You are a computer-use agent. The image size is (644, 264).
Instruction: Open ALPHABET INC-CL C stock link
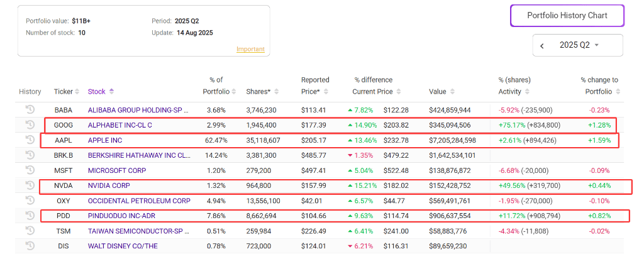(x=120, y=125)
